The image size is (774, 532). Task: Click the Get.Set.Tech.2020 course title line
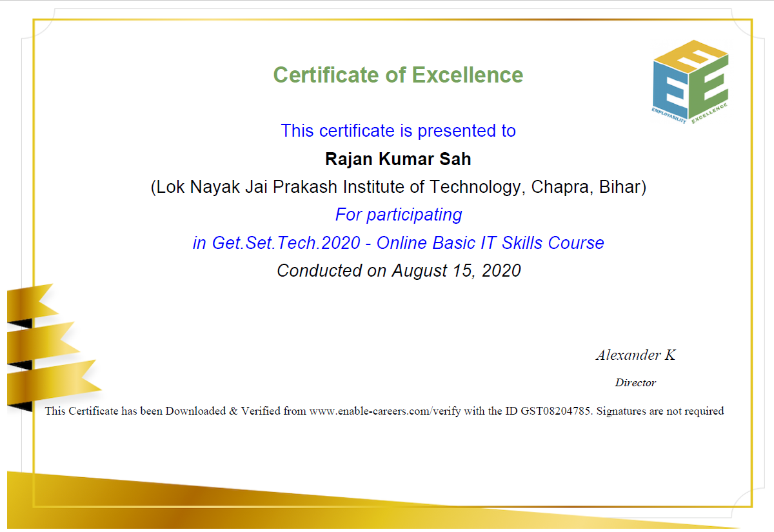[x=398, y=243]
